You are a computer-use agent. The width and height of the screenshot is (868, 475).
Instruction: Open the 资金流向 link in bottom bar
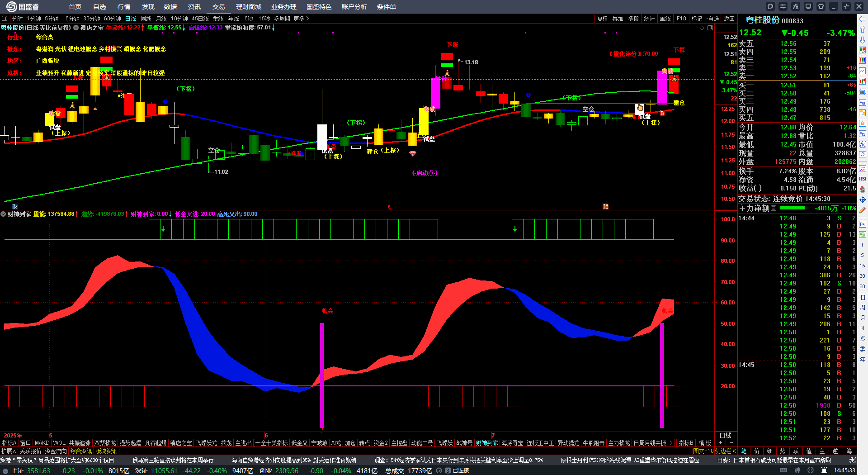56,451
